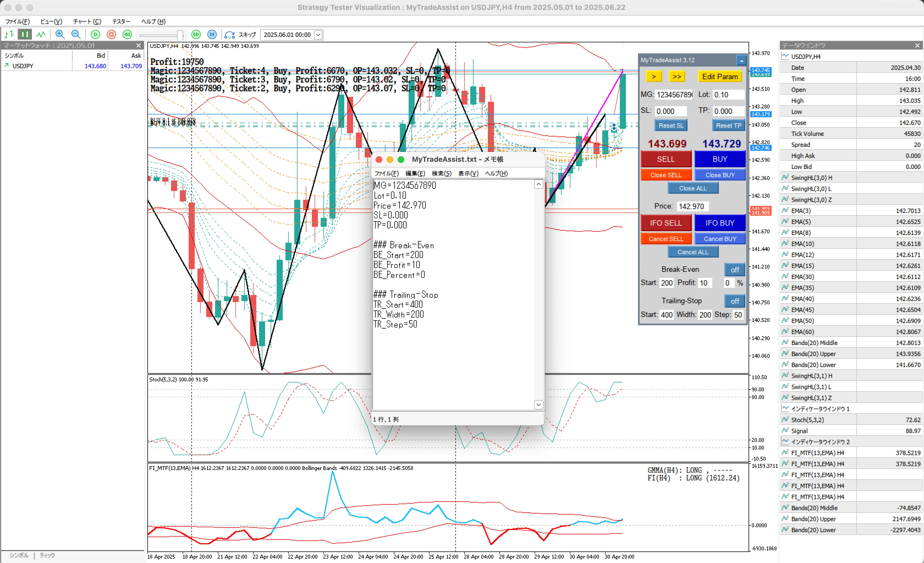Slow down with the green rewind button
The height and width of the screenshot is (563, 924).
pos(128,34)
